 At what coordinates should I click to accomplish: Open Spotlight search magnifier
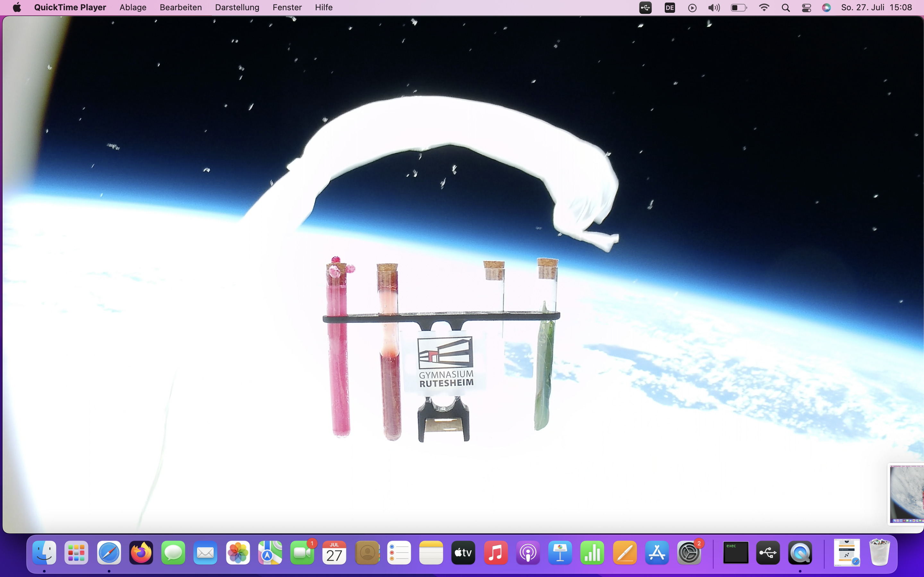(x=785, y=8)
